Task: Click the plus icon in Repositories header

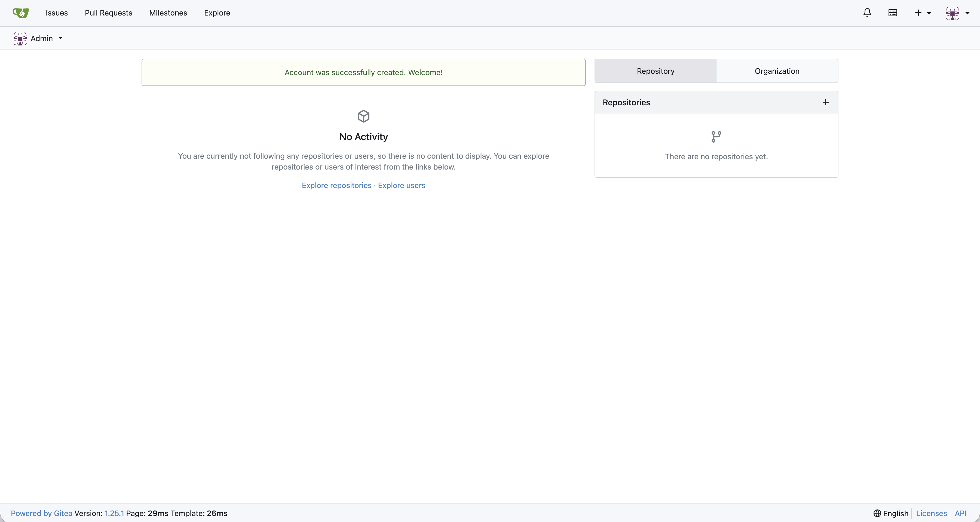Action: 826,102
